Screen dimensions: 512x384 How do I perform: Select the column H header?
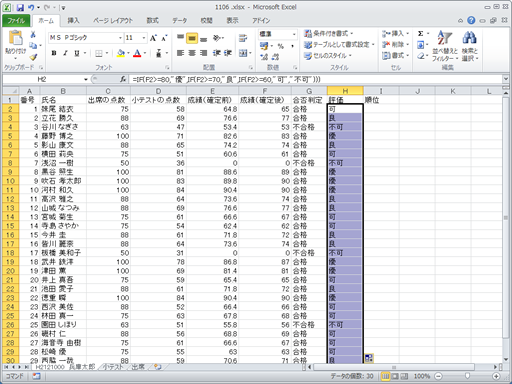pos(345,91)
